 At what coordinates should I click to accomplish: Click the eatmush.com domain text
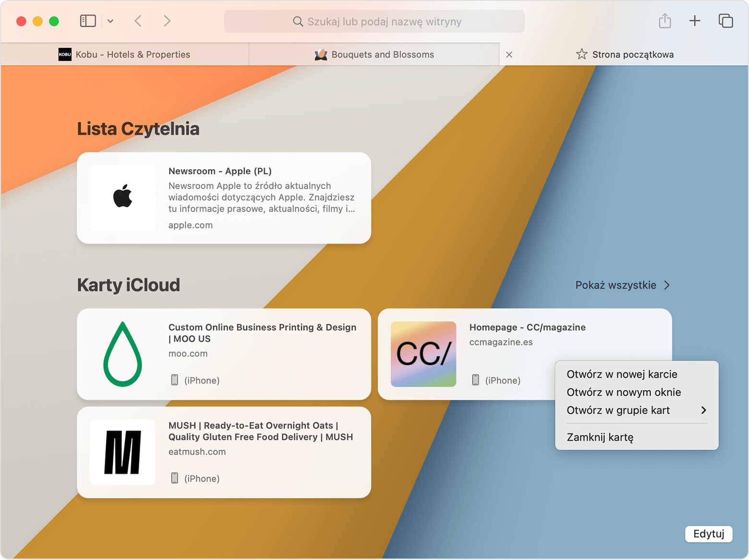point(197,452)
